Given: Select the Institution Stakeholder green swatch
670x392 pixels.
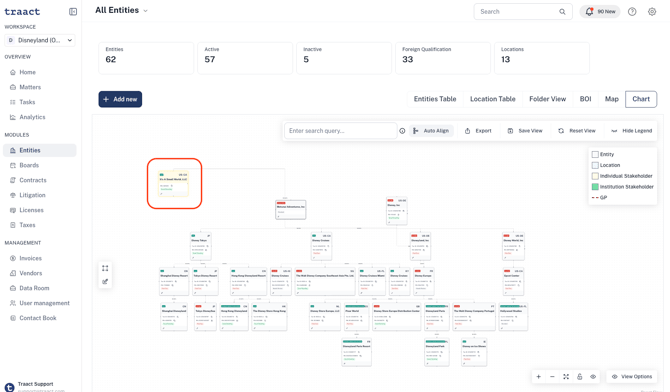Looking at the screenshot, I should click(x=595, y=187).
